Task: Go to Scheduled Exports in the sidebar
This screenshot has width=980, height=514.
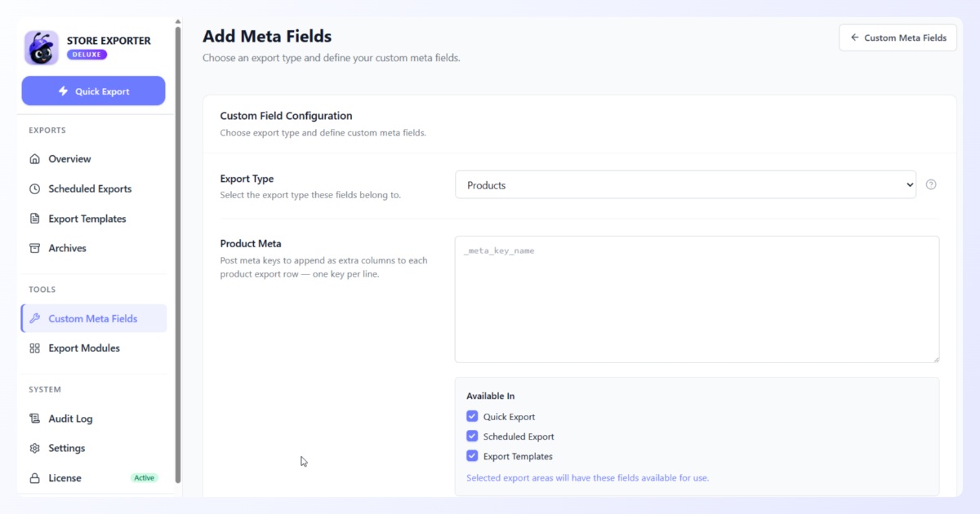Action: coord(94,188)
